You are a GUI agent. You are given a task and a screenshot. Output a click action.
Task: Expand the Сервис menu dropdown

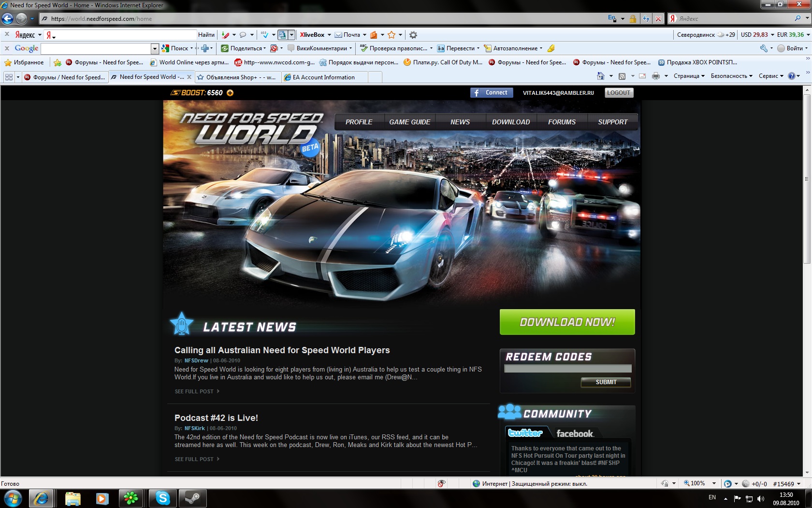[x=771, y=76]
